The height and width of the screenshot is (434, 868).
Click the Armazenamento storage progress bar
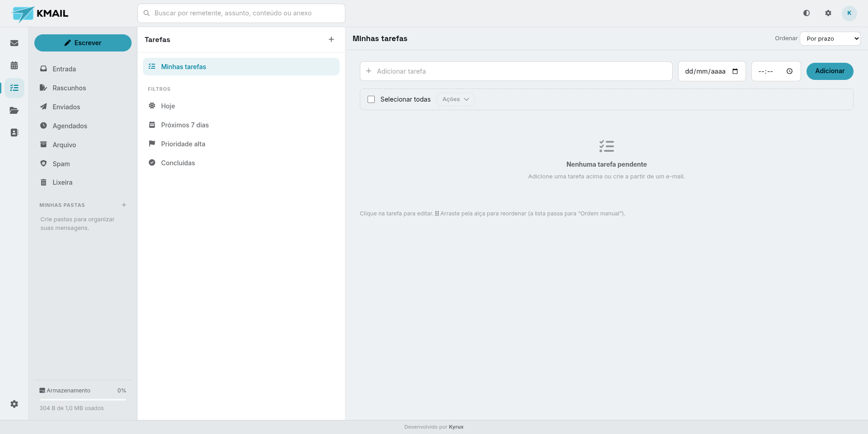[x=83, y=400]
